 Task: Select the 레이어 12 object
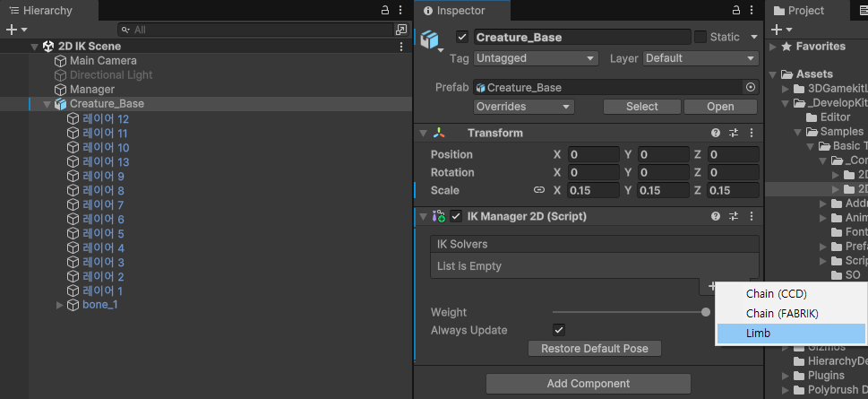pos(106,118)
